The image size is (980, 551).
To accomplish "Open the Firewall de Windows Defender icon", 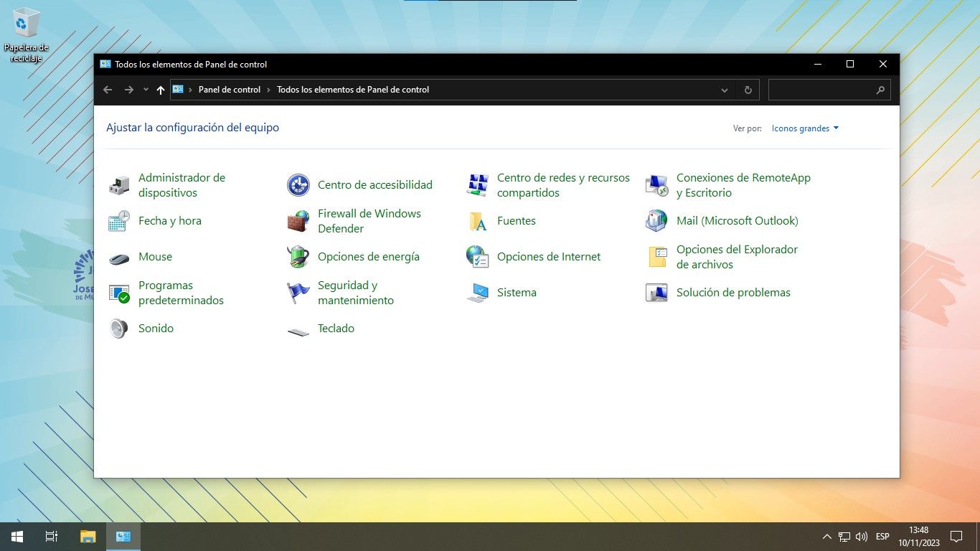I will tap(298, 221).
